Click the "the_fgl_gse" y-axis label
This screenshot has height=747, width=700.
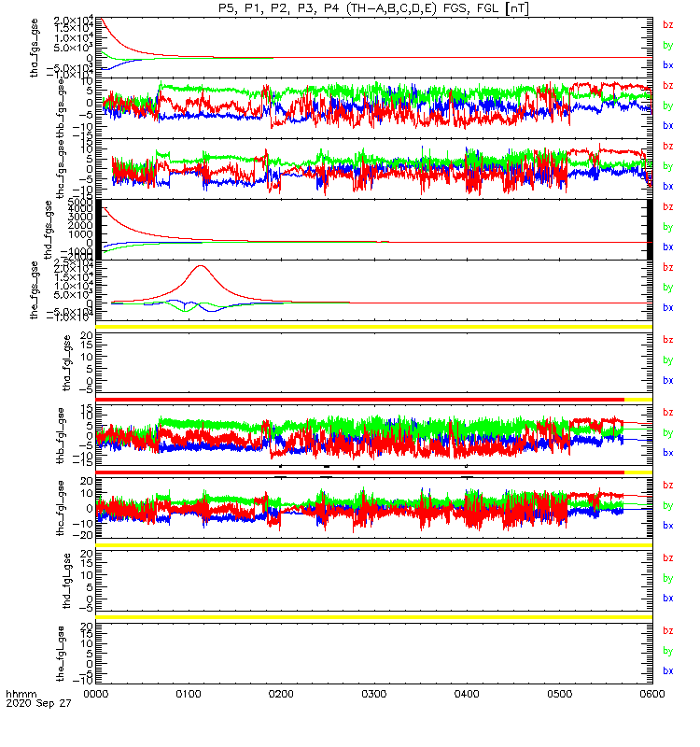(x=60, y=654)
